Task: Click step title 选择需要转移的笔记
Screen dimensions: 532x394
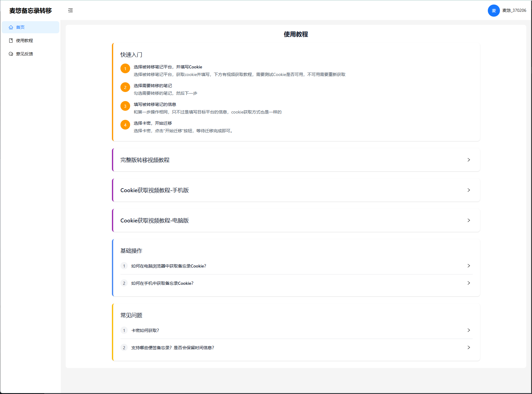Action: click(x=153, y=86)
